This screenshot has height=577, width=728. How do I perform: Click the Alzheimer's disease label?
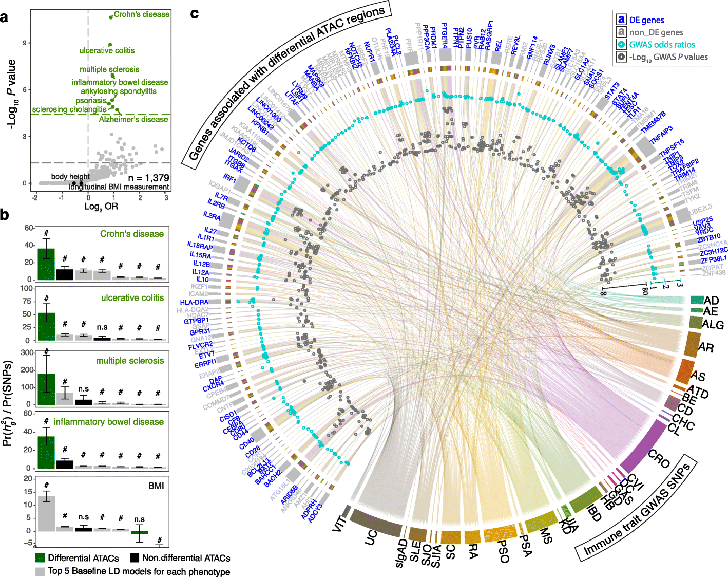click(x=133, y=119)
